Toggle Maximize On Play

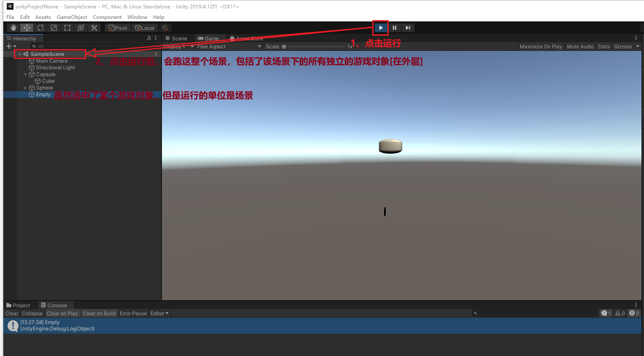tap(541, 47)
